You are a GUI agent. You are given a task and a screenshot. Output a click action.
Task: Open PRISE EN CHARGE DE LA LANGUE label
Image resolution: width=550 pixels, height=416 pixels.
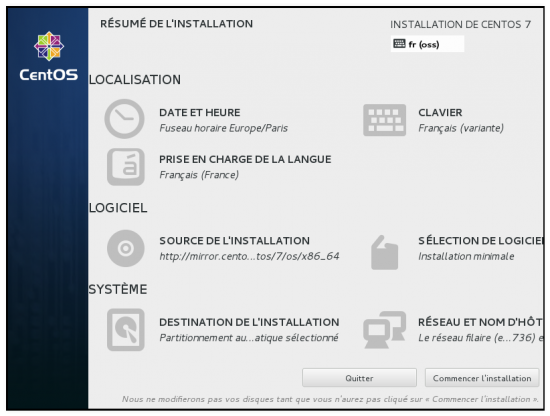[245, 159]
